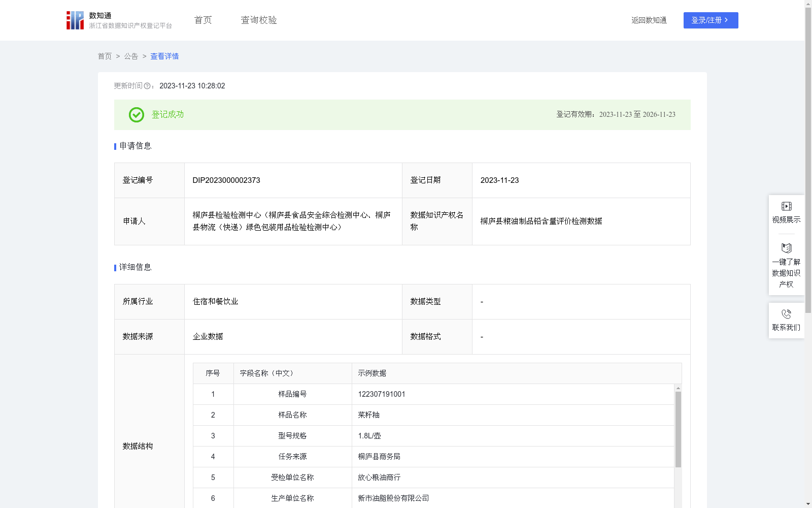812x508 pixels.
Task: Go to 首页 in the breadcrumb
Action: pos(105,56)
